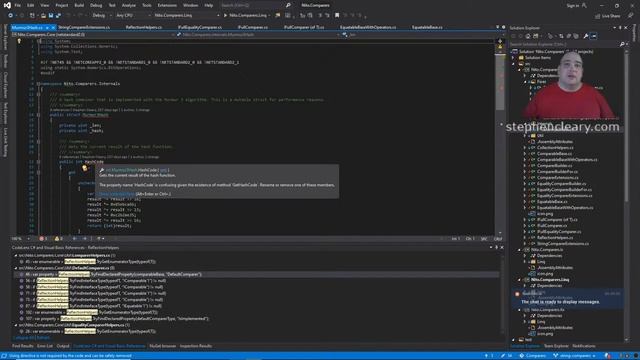The width and height of the screenshot is (640, 360).
Task: Switch to the Error List tab
Action: tap(45, 346)
